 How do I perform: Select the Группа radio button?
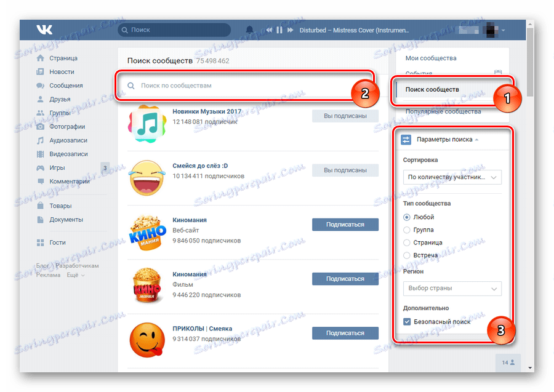tap(406, 230)
